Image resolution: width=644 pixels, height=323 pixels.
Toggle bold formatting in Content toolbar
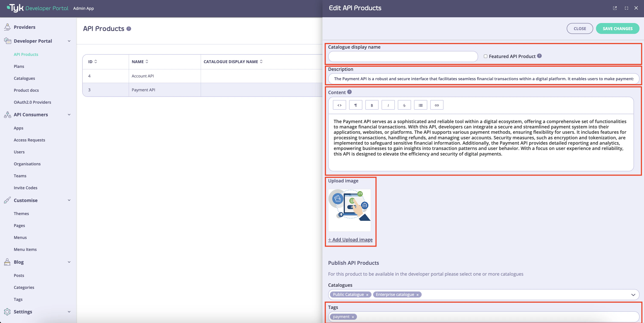click(x=372, y=105)
